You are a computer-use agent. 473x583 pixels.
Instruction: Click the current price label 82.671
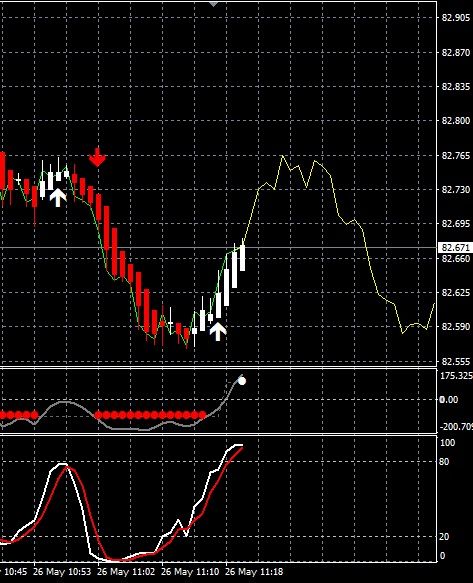coord(456,248)
